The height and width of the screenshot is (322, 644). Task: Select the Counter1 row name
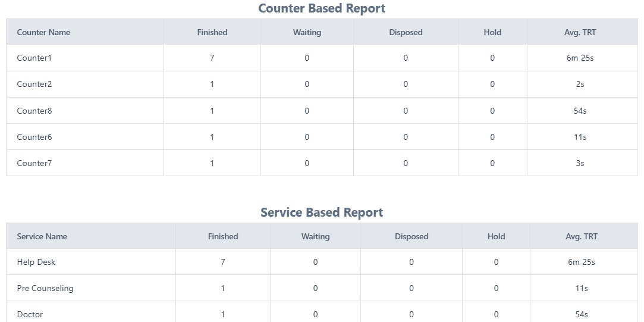pos(34,58)
